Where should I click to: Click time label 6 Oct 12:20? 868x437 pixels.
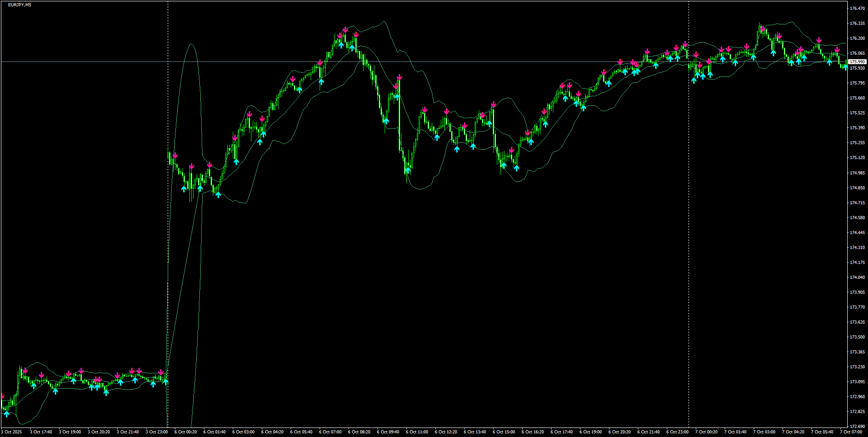click(446, 432)
